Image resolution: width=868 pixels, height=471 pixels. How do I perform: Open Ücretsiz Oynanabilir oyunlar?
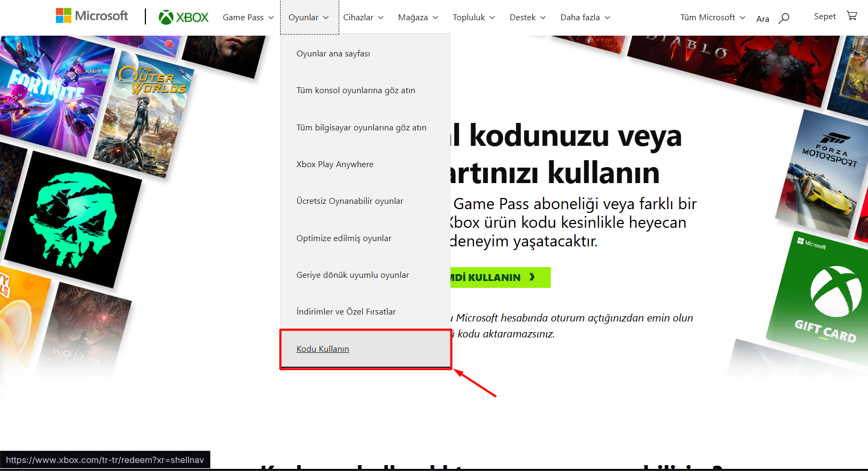pos(350,201)
